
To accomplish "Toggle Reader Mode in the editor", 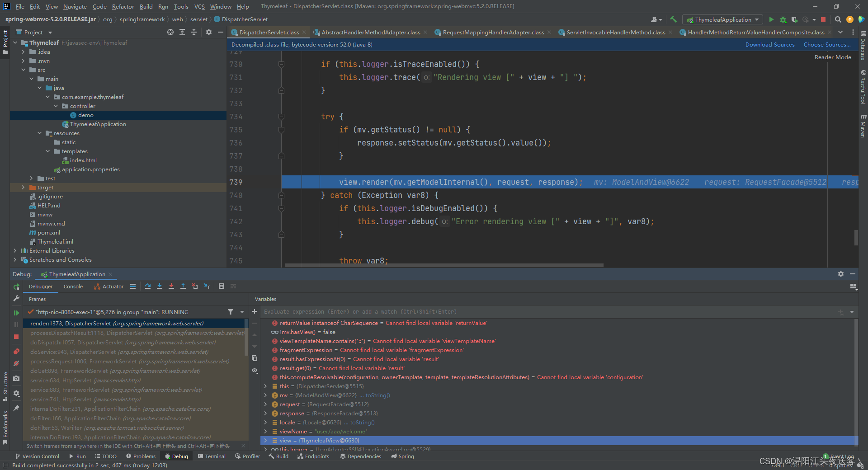I will [x=832, y=57].
